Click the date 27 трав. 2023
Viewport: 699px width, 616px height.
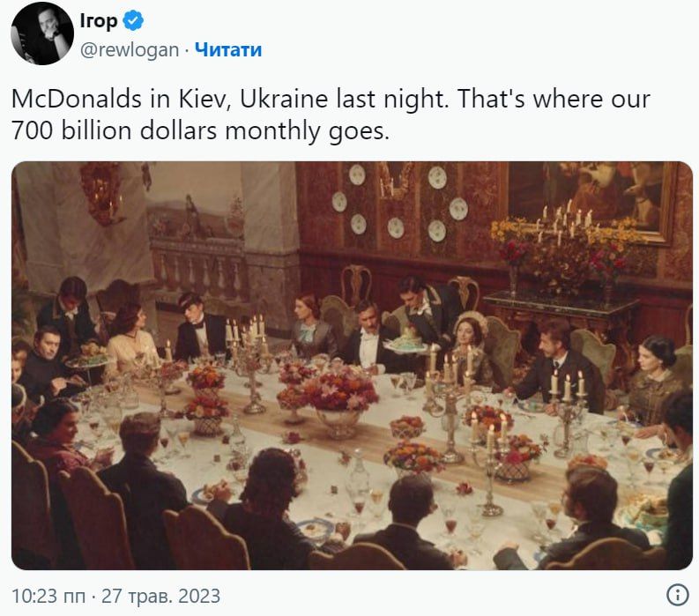click(160, 596)
